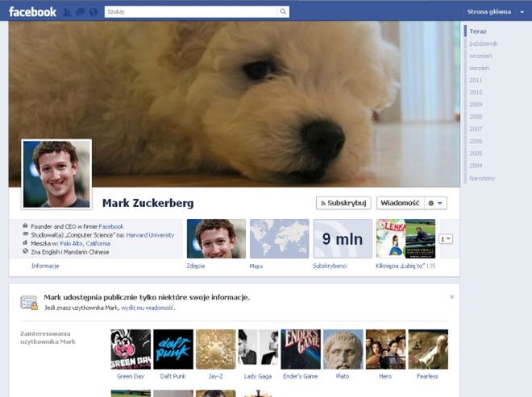The width and height of the screenshot is (532, 397).
Task: Go to Strona główna
Action: (489, 12)
